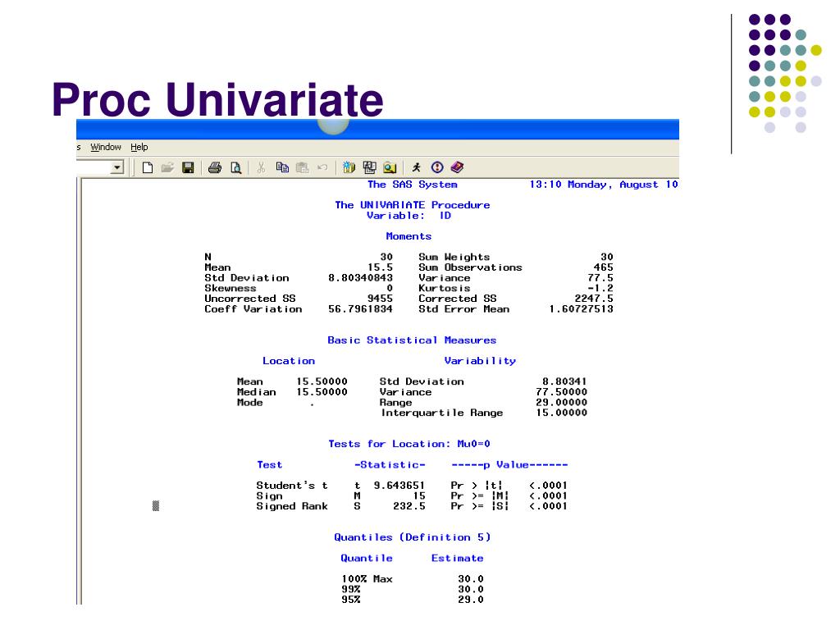Click the Undo arrow icon
Viewport: 840px width, 630px height.
322,167
